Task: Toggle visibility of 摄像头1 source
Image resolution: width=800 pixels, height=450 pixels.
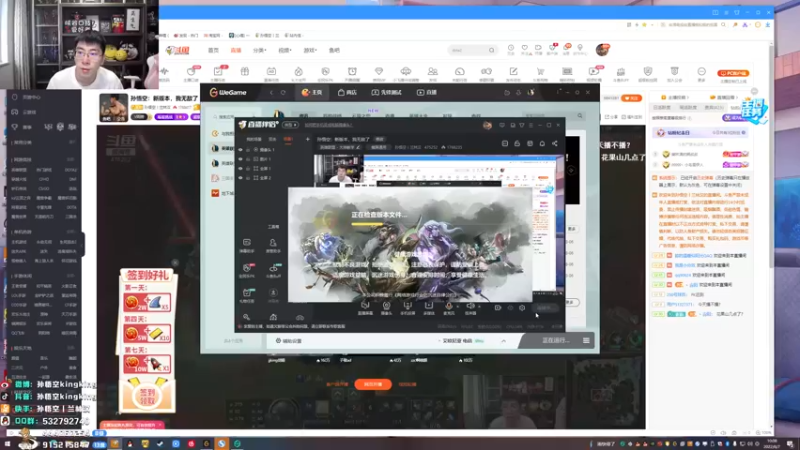Action: [x=241, y=150]
